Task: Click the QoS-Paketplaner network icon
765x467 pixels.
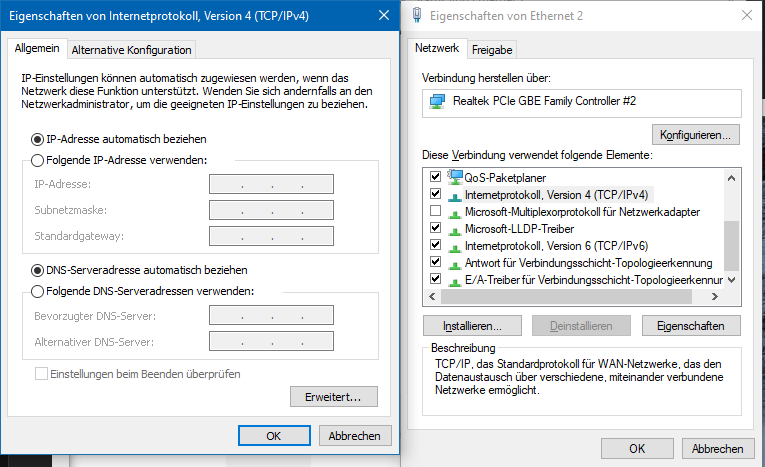Action: tap(455, 177)
